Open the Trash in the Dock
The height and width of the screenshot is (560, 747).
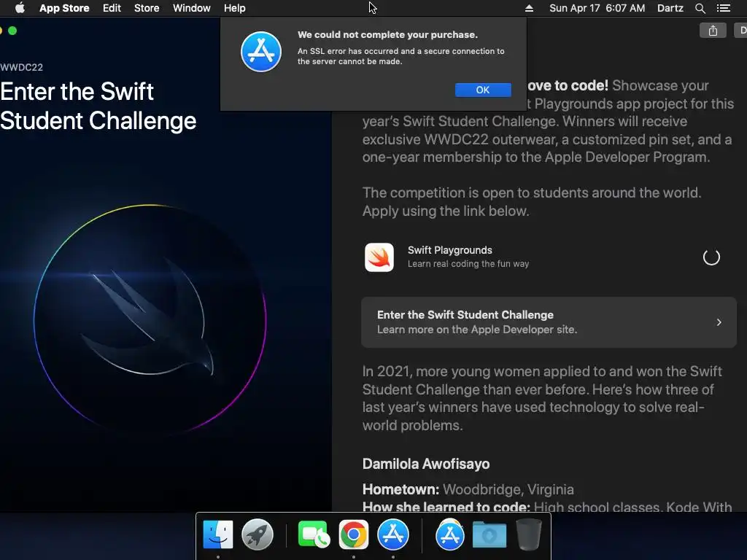pos(529,534)
